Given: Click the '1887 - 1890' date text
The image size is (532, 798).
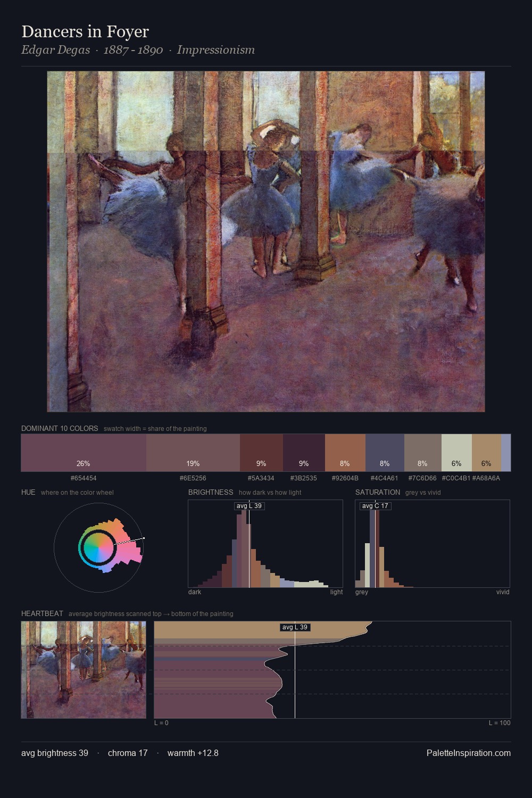Looking at the screenshot, I should (134, 50).
